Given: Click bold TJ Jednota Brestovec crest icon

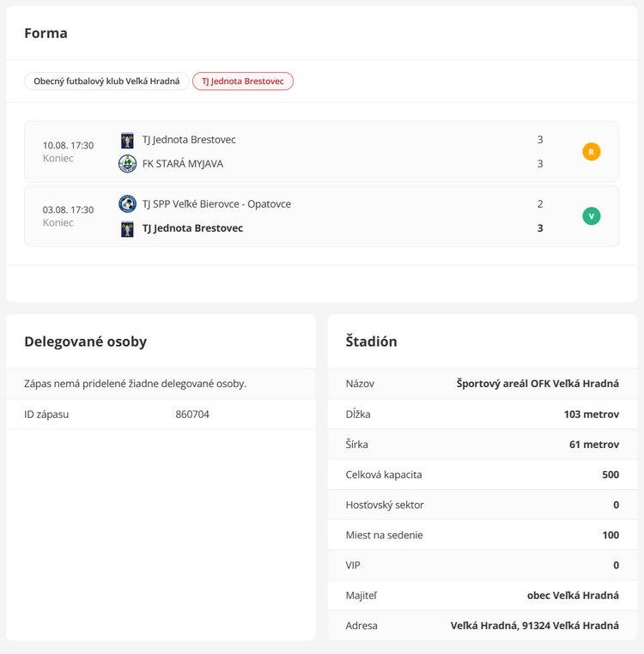Looking at the screenshot, I should pyautogui.click(x=127, y=228).
